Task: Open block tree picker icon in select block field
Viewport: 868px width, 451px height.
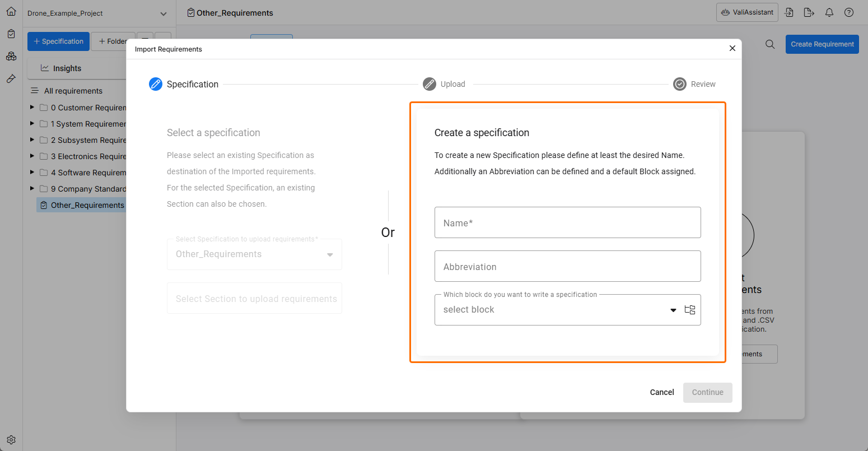Action: [690, 310]
